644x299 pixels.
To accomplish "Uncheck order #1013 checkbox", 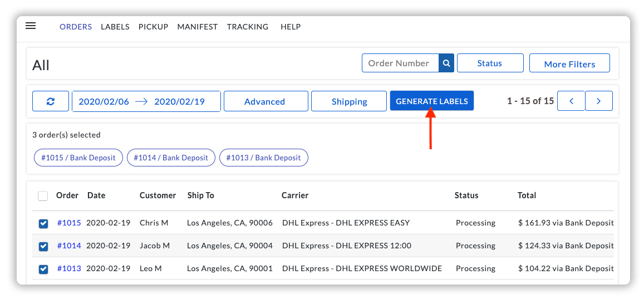I will [43, 269].
